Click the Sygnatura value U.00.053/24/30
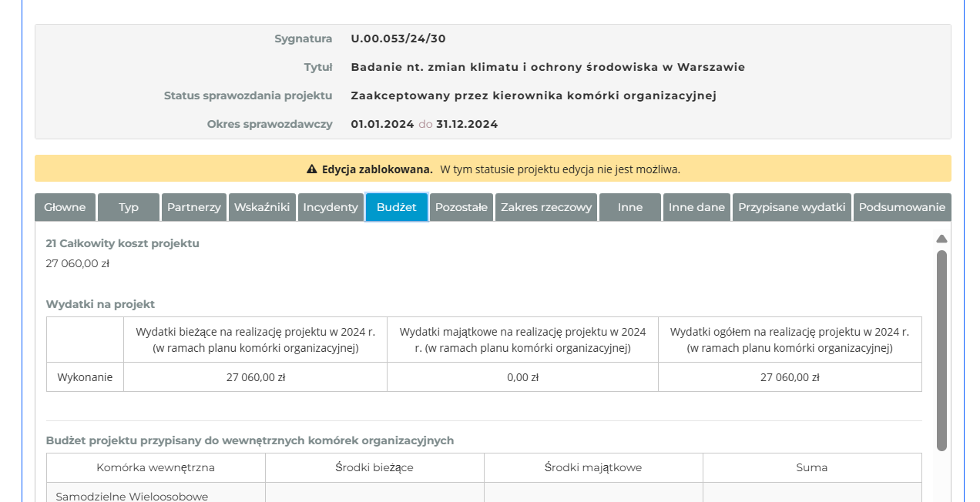The height and width of the screenshot is (502, 980). pyautogui.click(x=398, y=38)
